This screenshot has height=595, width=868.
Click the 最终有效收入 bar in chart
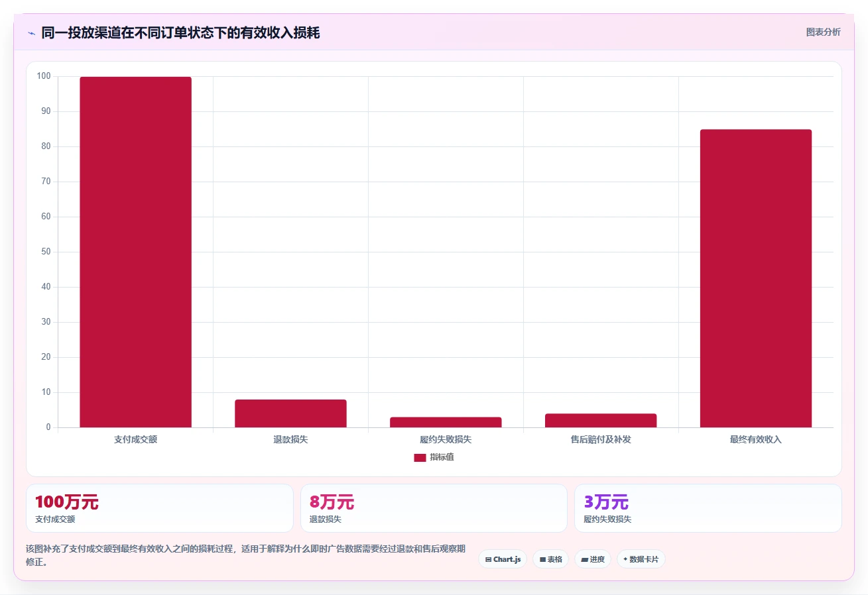pyautogui.click(x=756, y=278)
